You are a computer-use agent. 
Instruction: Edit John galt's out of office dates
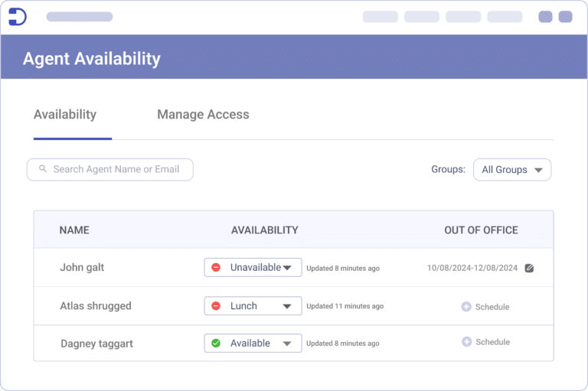click(529, 269)
